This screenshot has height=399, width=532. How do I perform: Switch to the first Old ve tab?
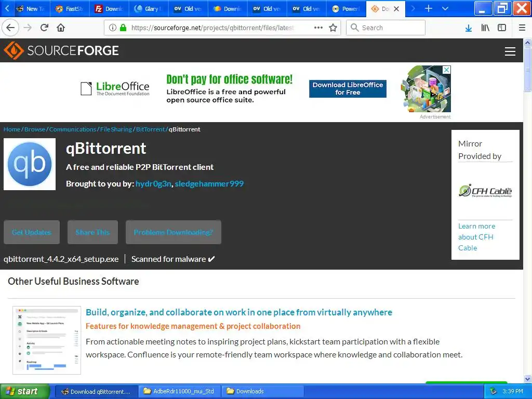188,9
